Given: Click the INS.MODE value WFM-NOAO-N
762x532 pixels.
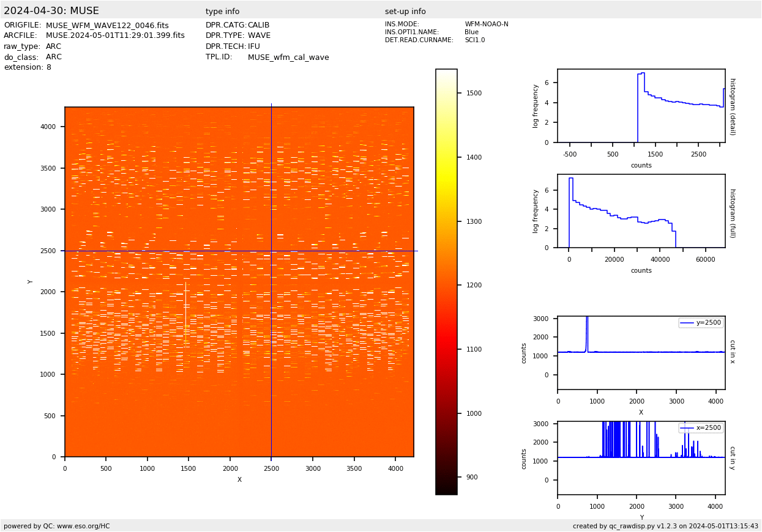Looking at the screenshot, I should click(x=486, y=24).
